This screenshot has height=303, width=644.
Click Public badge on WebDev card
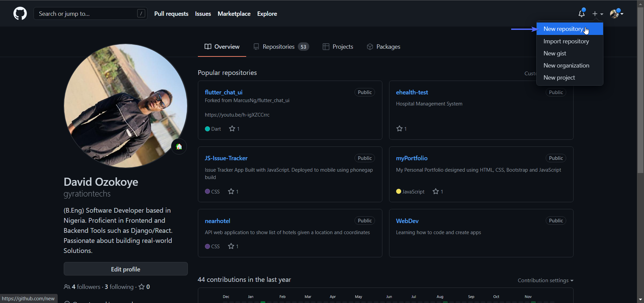coord(556,221)
